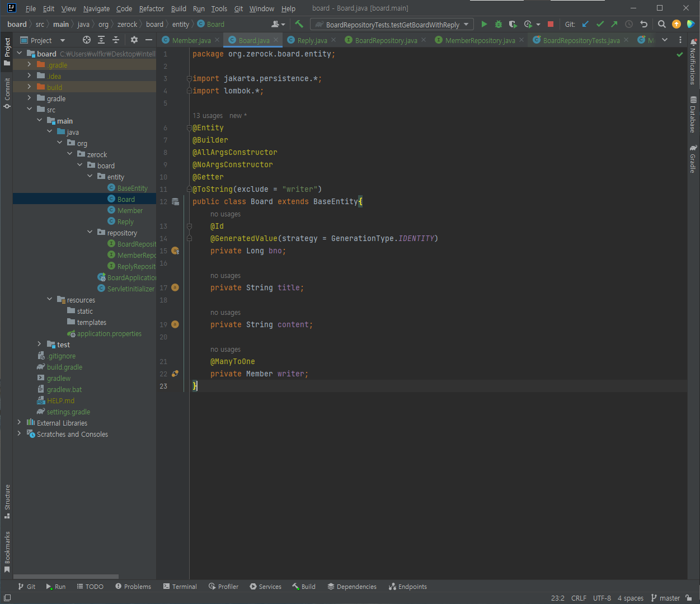The image size is (700, 604).
Task: Expand the .idea folder
Action: click(x=29, y=76)
